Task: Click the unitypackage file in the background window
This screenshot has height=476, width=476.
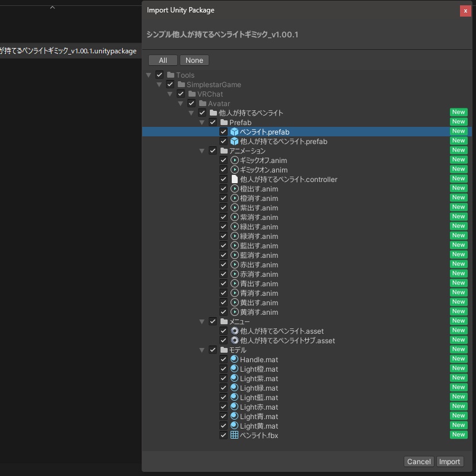Action: coord(71,51)
